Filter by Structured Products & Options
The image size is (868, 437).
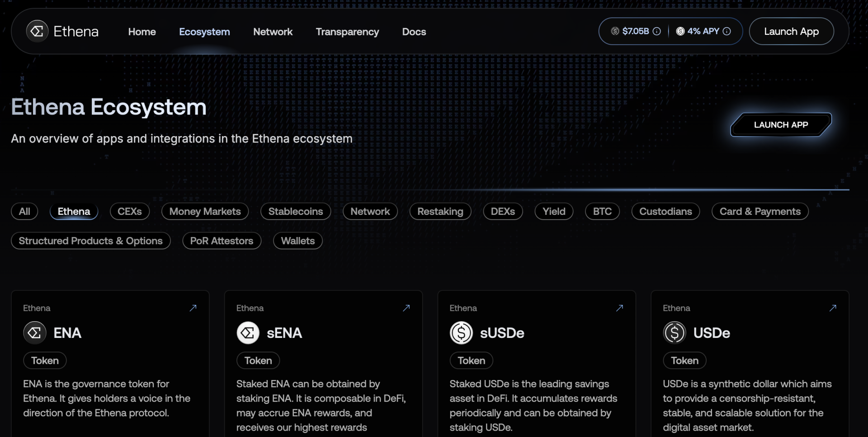90,241
